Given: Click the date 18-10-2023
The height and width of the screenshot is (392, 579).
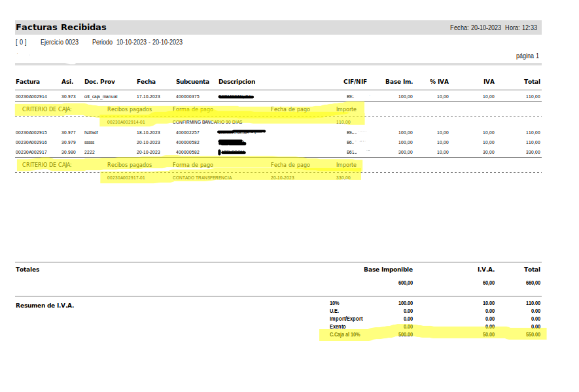Looking at the screenshot, I should coord(149,132).
